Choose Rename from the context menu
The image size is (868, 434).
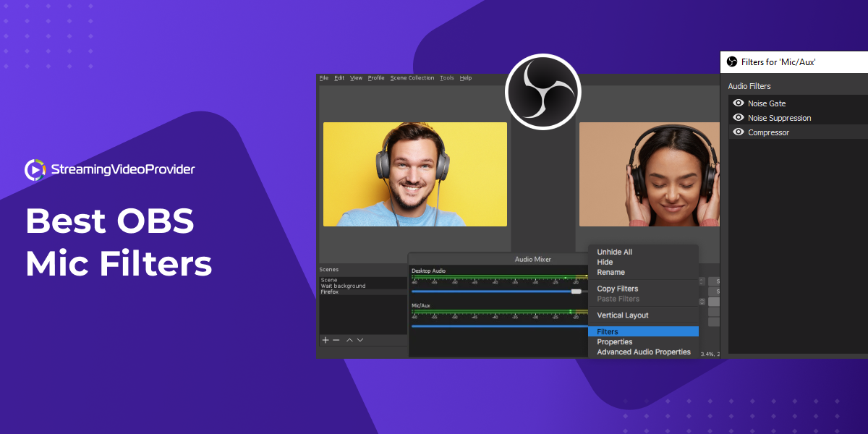[644, 273]
